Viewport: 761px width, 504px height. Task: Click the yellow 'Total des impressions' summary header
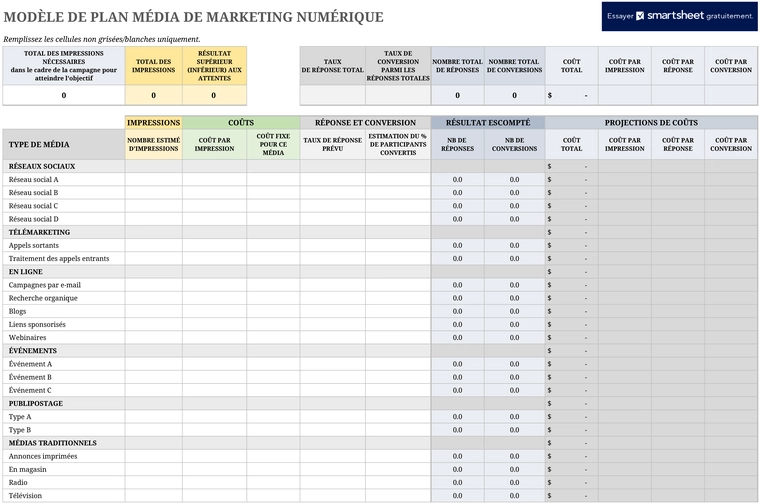click(x=153, y=66)
